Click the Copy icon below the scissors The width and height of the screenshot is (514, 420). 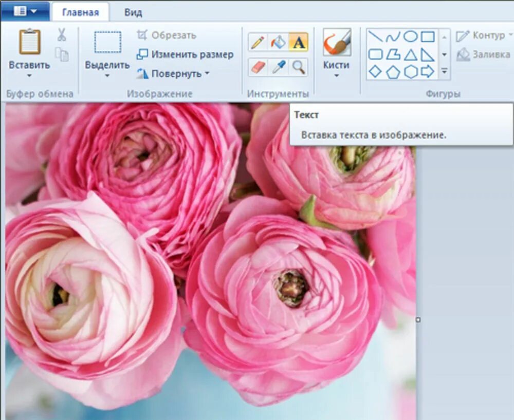(x=62, y=54)
